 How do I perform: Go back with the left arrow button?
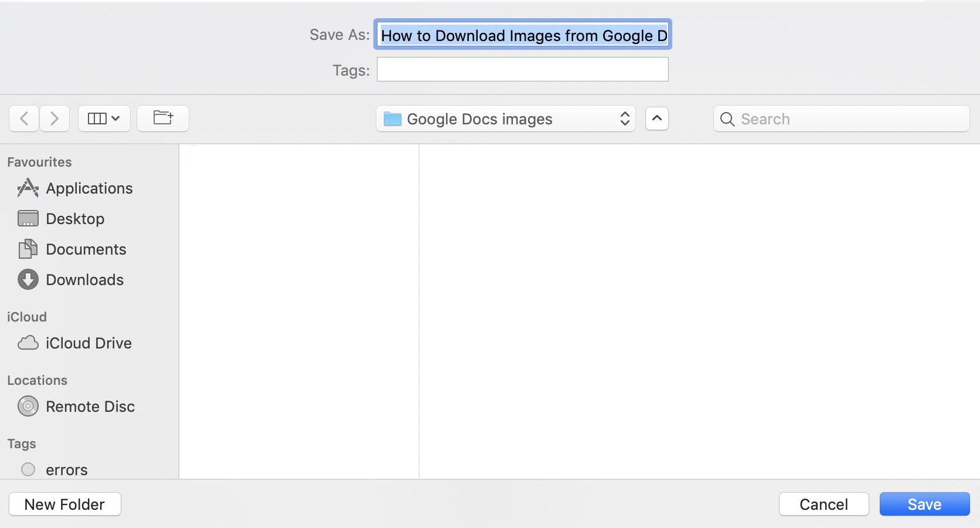coord(24,119)
